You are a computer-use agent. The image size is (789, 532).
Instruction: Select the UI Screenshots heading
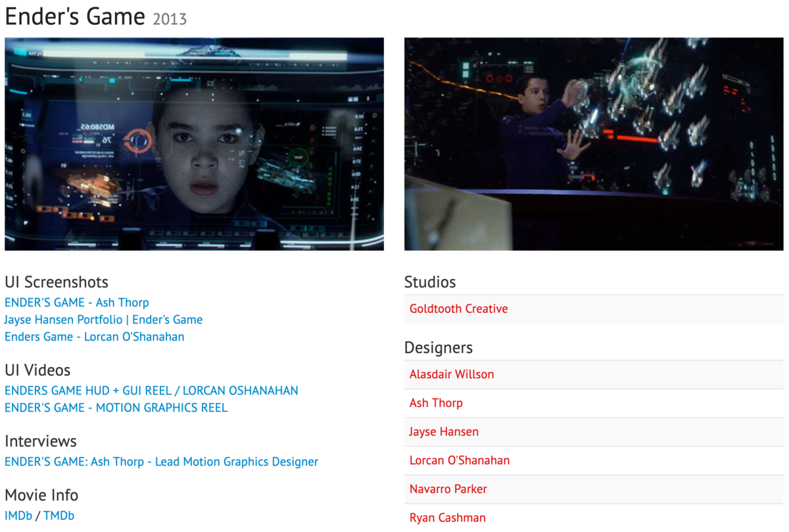[x=57, y=282]
